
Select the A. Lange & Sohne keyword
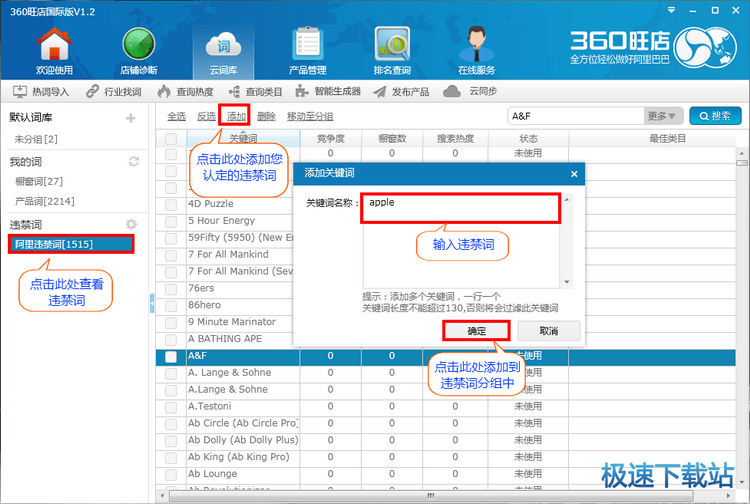point(230,373)
